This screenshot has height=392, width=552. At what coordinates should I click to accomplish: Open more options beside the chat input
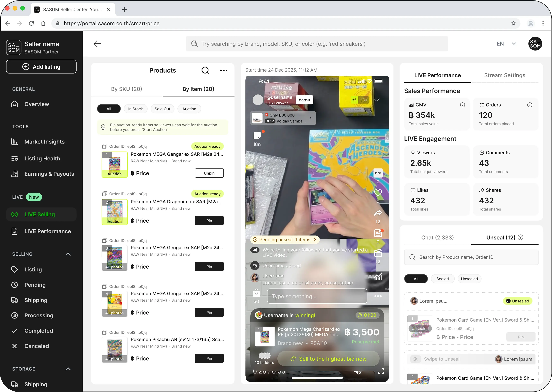[378, 296]
